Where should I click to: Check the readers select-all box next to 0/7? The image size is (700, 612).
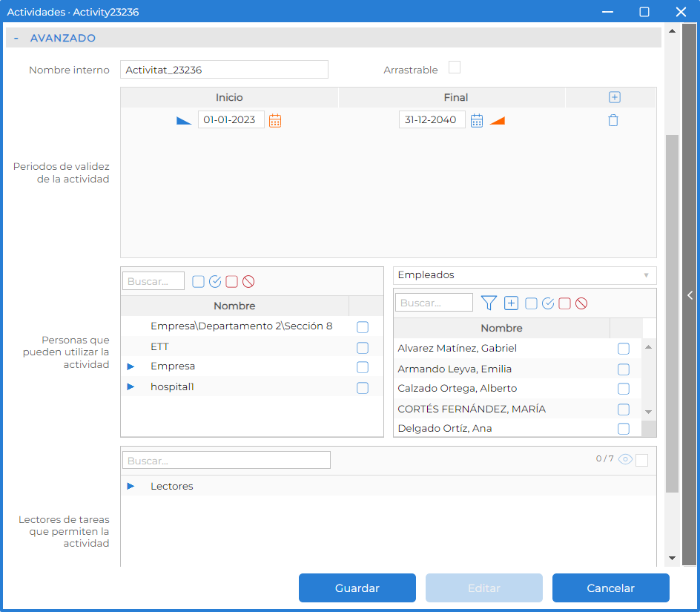pos(641,460)
